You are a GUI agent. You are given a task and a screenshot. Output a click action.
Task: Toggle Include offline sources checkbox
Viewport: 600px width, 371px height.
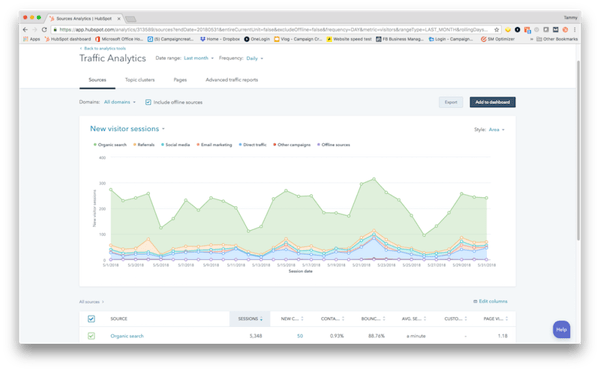click(148, 102)
